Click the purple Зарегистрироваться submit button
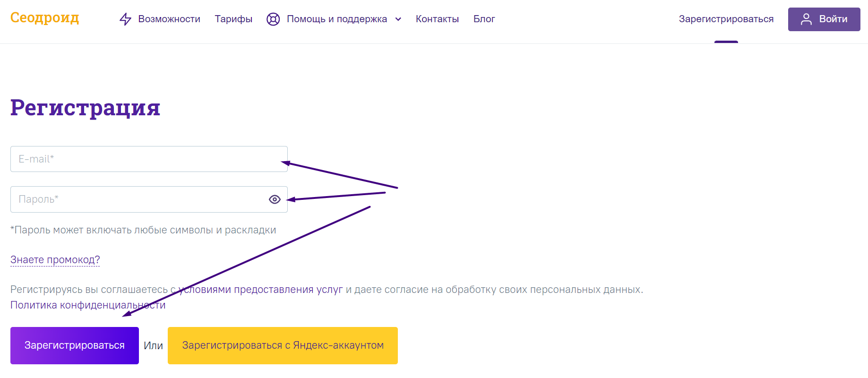868x378 pixels. (x=75, y=345)
